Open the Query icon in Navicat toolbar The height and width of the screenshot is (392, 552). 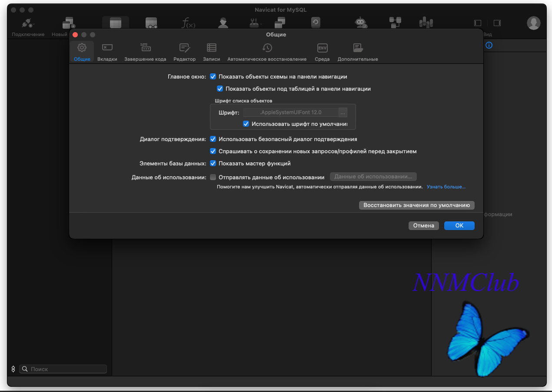tap(281, 23)
